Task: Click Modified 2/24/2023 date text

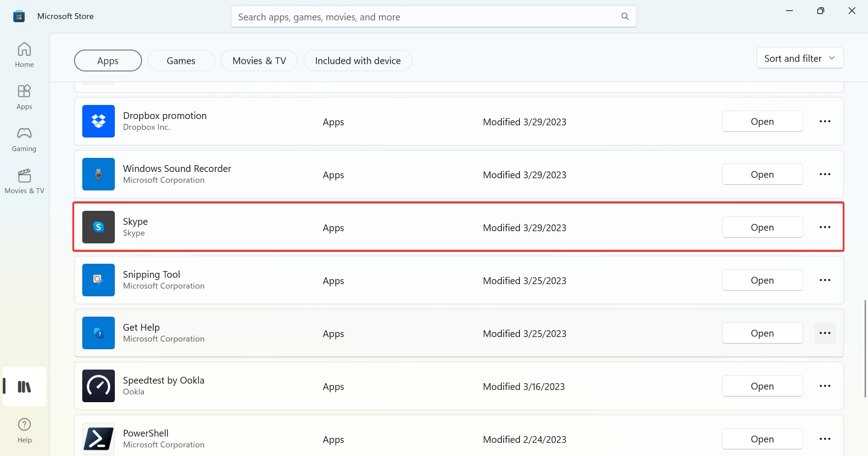Action: (524, 439)
